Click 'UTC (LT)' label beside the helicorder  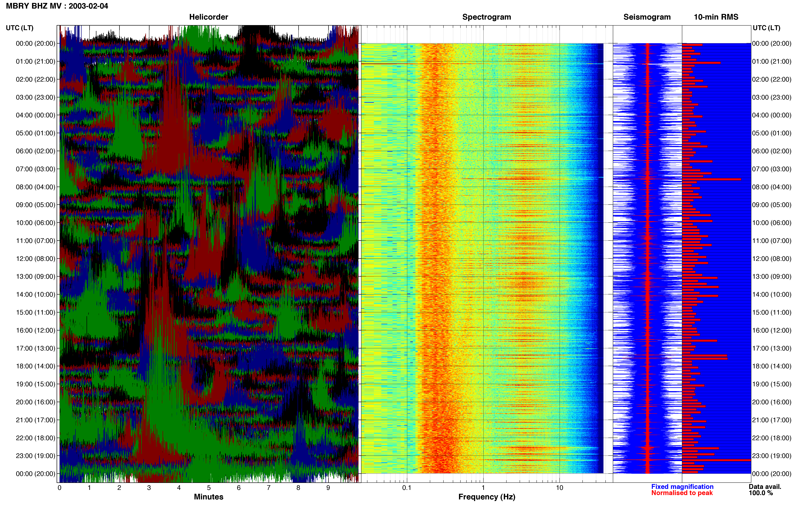[x=20, y=28]
